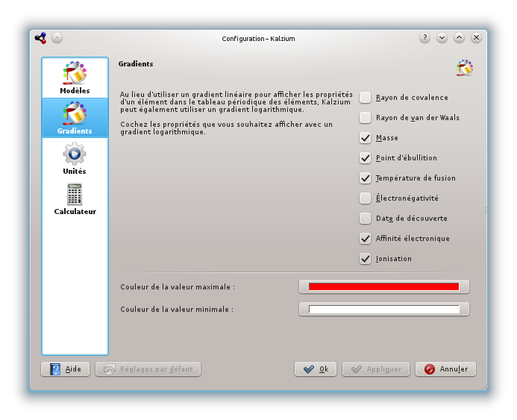Image resolution: width=517 pixels, height=420 pixels.
Task: Pick the red maximum value color
Action: pyautogui.click(x=383, y=286)
